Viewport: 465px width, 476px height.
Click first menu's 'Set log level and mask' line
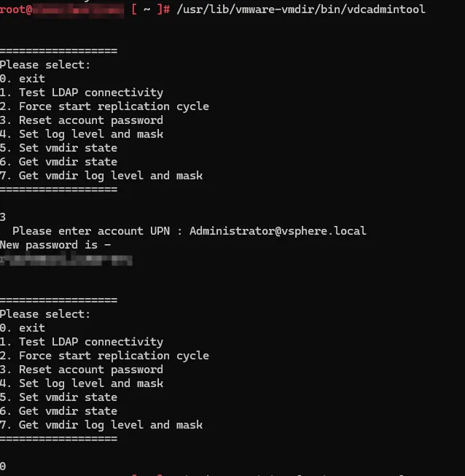tap(82, 134)
